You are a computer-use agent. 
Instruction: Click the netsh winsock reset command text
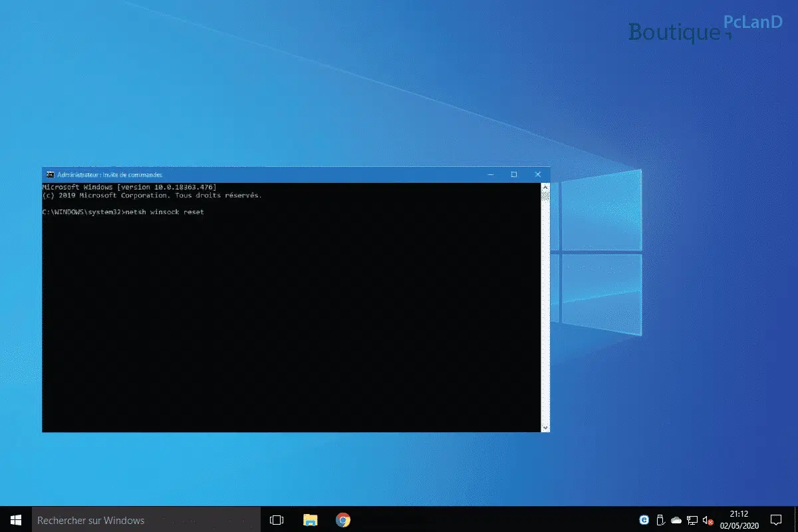(164, 211)
